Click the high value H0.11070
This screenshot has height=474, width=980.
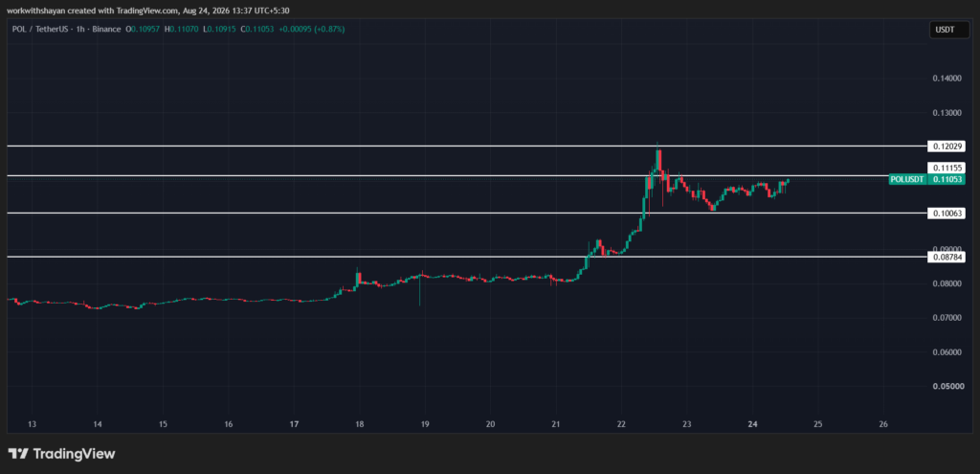[x=183, y=30]
